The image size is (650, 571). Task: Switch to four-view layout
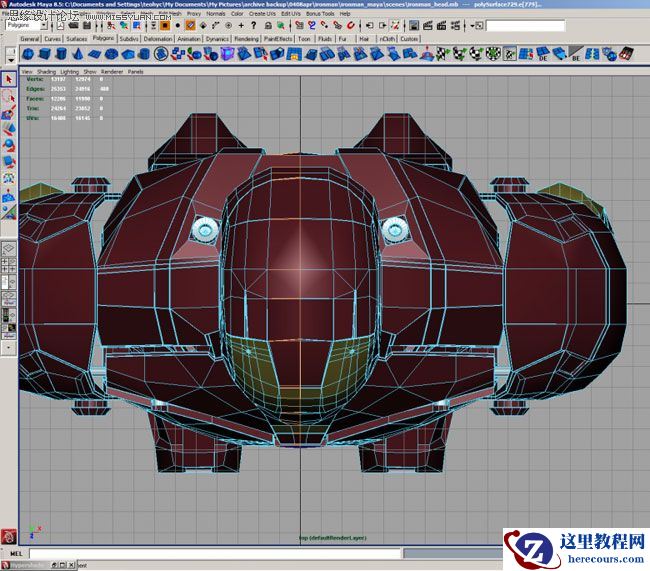(x=8, y=265)
